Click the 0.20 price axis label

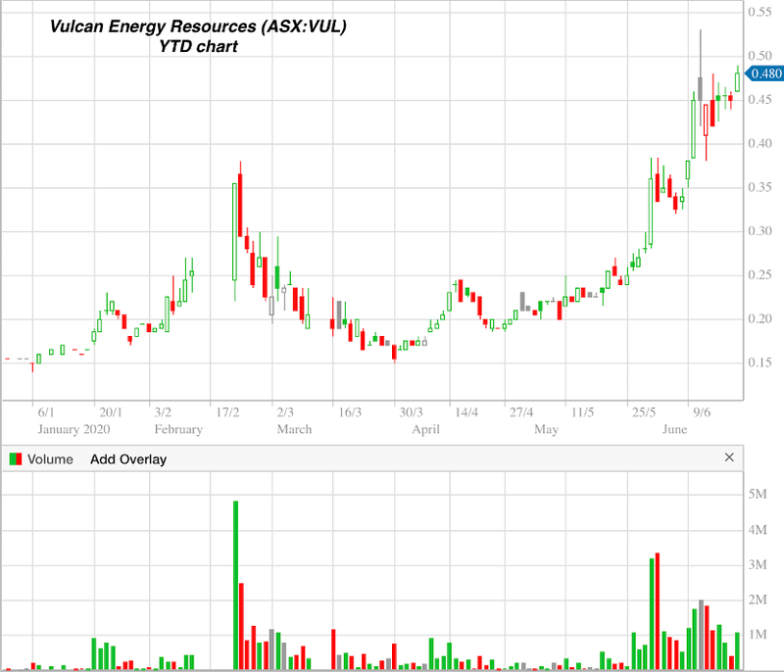click(760, 318)
